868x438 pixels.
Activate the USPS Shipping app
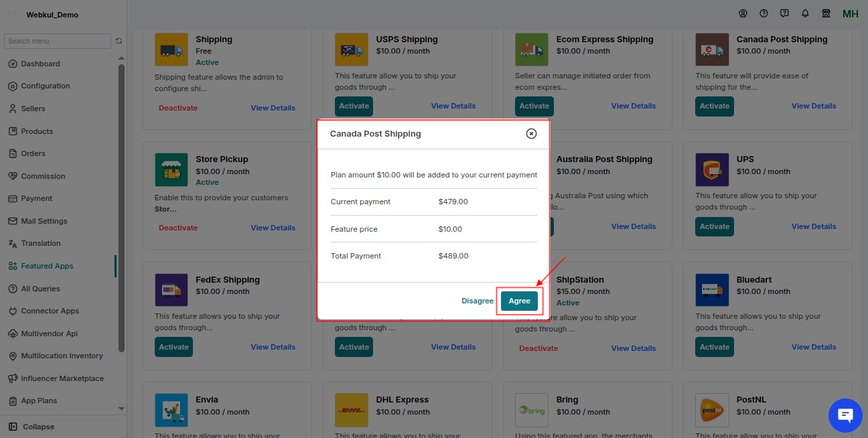[354, 106]
